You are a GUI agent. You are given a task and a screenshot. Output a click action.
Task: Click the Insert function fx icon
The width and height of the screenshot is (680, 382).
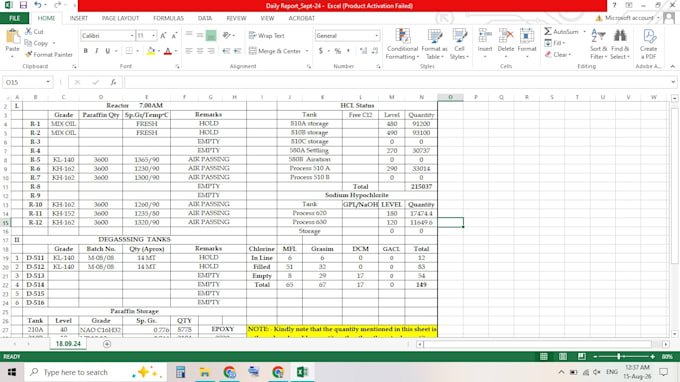[113, 82]
